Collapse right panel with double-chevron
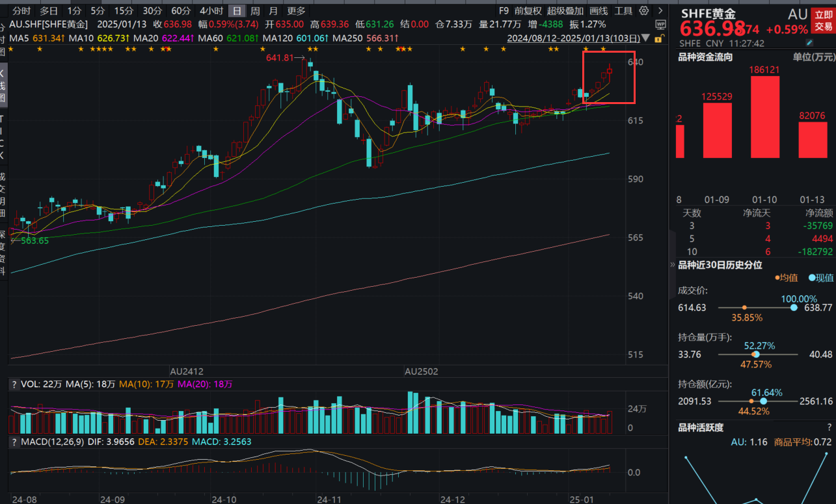This screenshot has height=504, width=836. click(673, 265)
